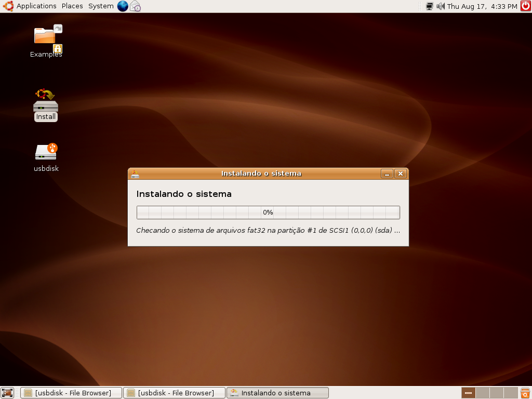Open the Trash icon in the bottom panel
The width and height of the screenshot is (532, 399).
pyautogui.click(x=525, y=393)
